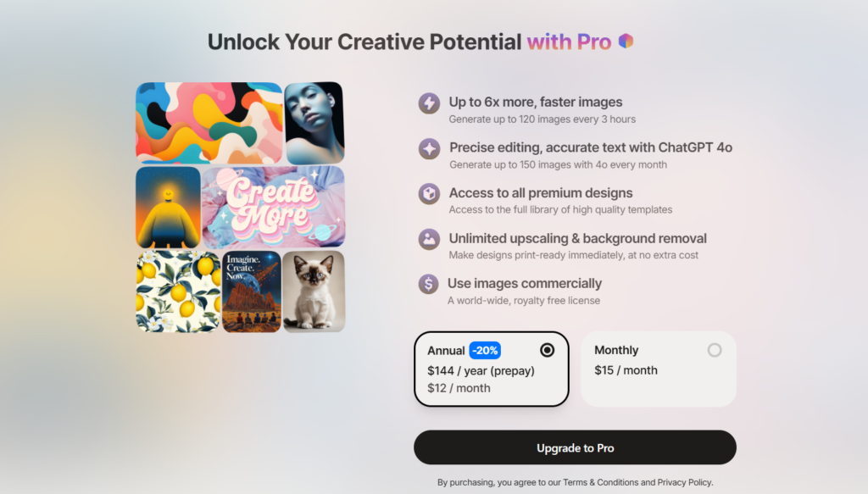Click the photo upscaling background removal icon
The width and height of the screenshot is (868, 494).
pos(429,240)
